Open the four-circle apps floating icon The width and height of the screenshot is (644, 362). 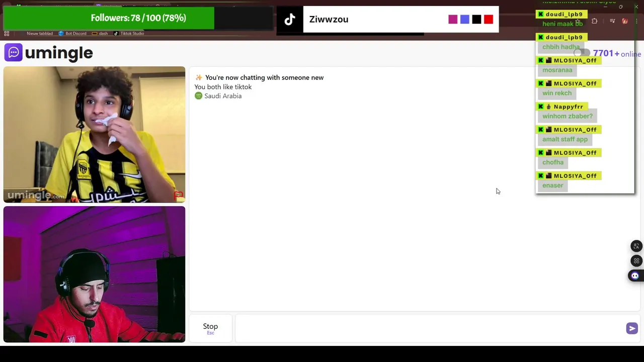click(x=636, y=261)
